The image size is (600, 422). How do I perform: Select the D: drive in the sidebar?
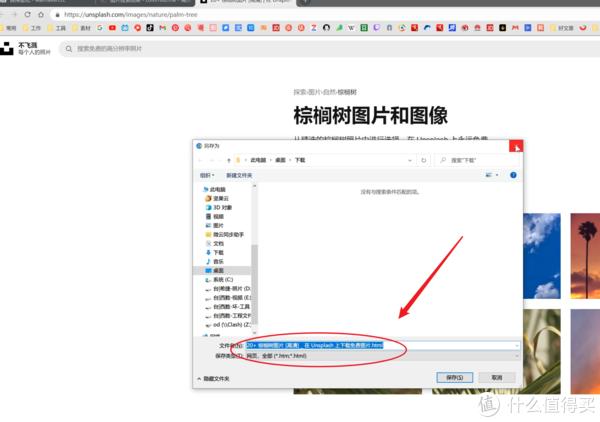(x=228, y=288)
